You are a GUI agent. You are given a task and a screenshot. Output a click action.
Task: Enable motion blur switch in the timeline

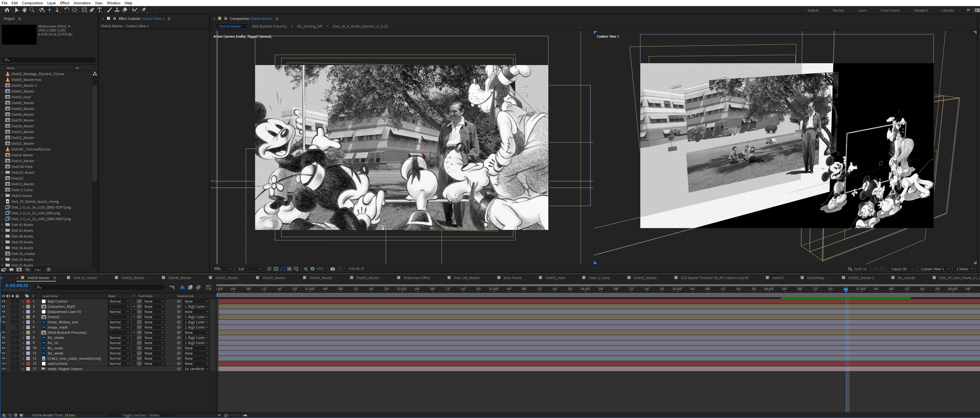pyautogui.click(x=198, y=288)
